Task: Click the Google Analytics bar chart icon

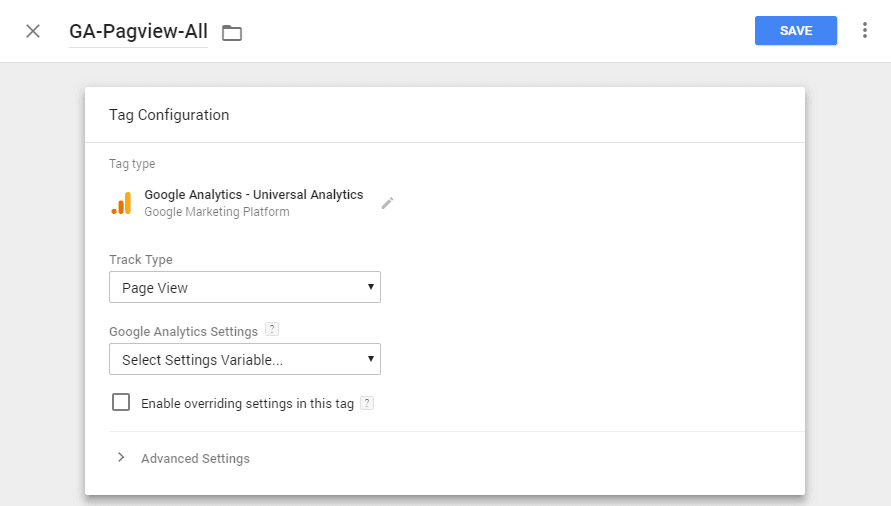Action: (122, 204)
